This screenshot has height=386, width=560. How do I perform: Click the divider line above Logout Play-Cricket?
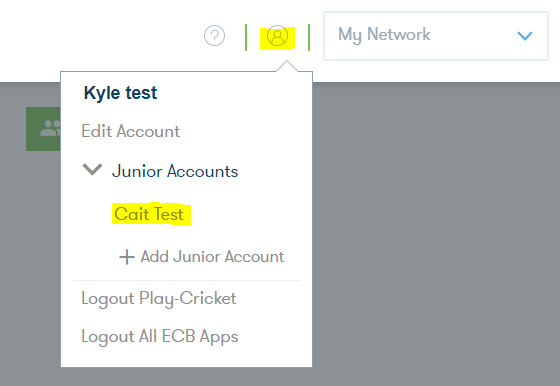[x=186, y=281]
